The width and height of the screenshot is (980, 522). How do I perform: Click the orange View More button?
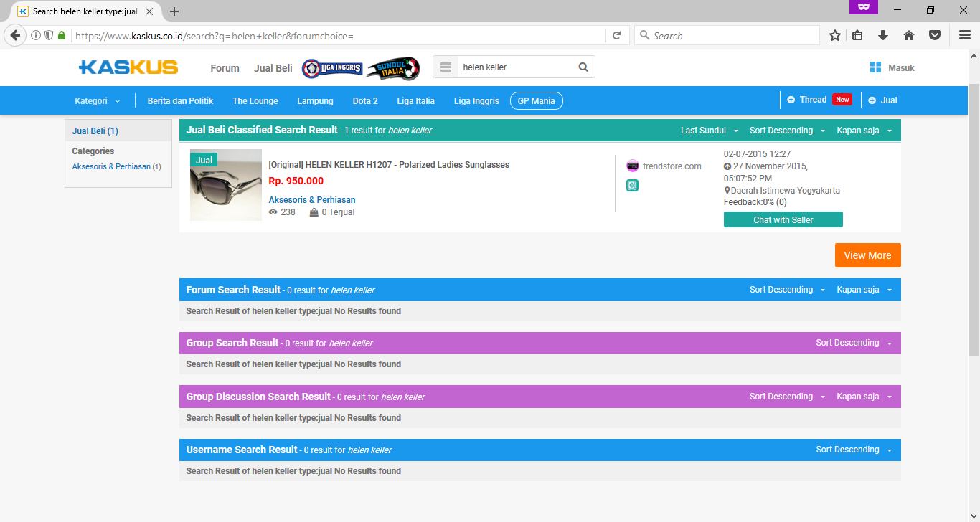click(x=867, y=255)
